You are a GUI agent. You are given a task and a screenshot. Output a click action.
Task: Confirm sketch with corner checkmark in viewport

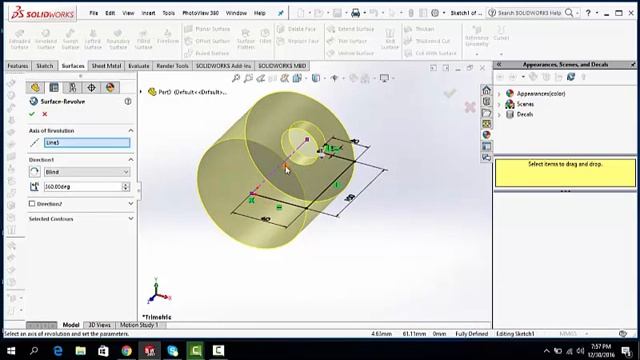(450, 94)
